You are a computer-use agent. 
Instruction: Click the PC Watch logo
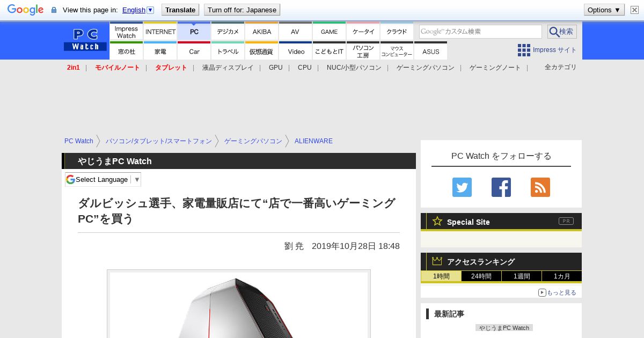[x=85, y=40]
